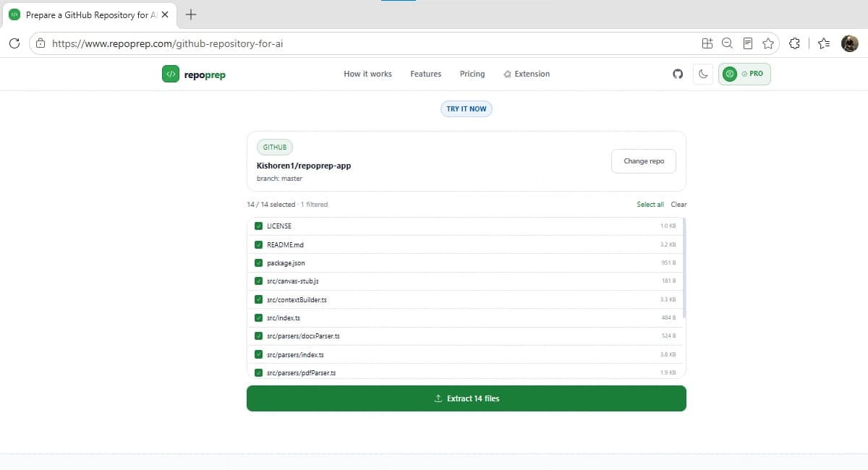Click the 1.0 KB size of LICENSE
The height and width of the screenshot is (470, 868).
pyautogui.click(x=668, y=226)
